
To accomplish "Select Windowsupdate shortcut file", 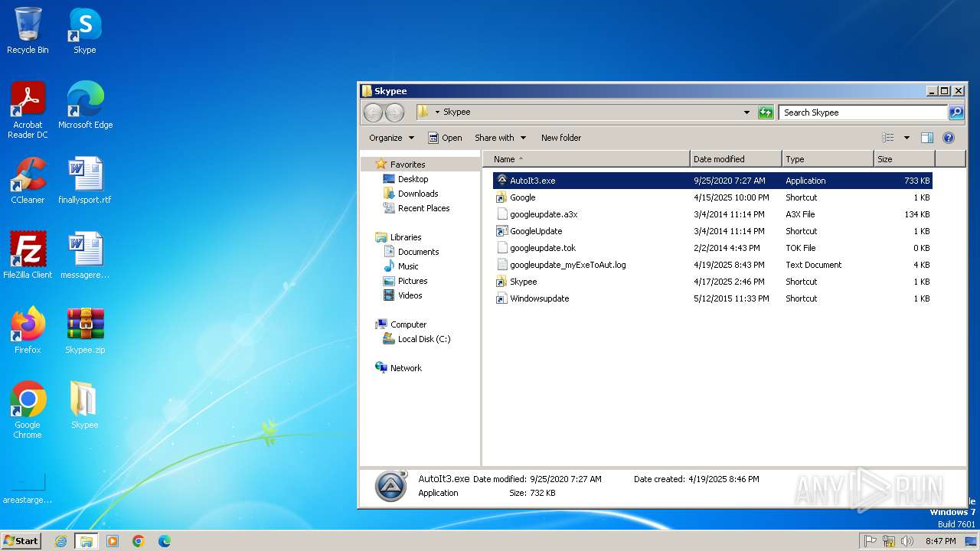I will [713, 298].
